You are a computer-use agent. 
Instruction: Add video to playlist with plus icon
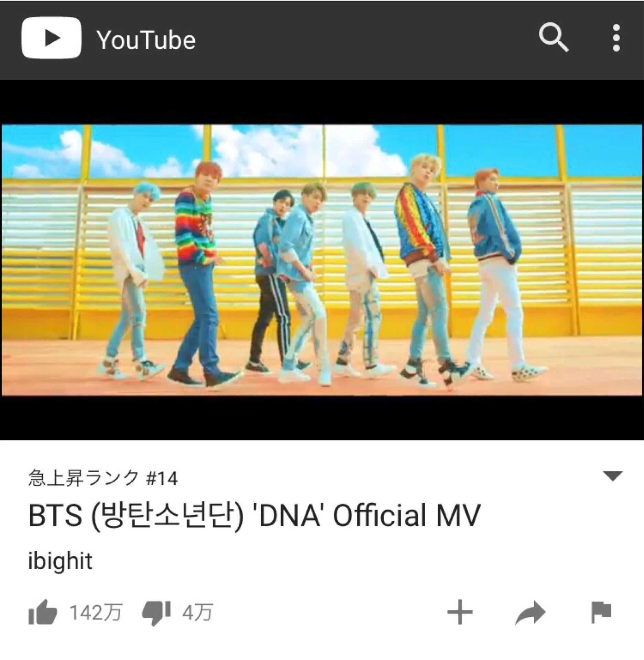point(460,612)
